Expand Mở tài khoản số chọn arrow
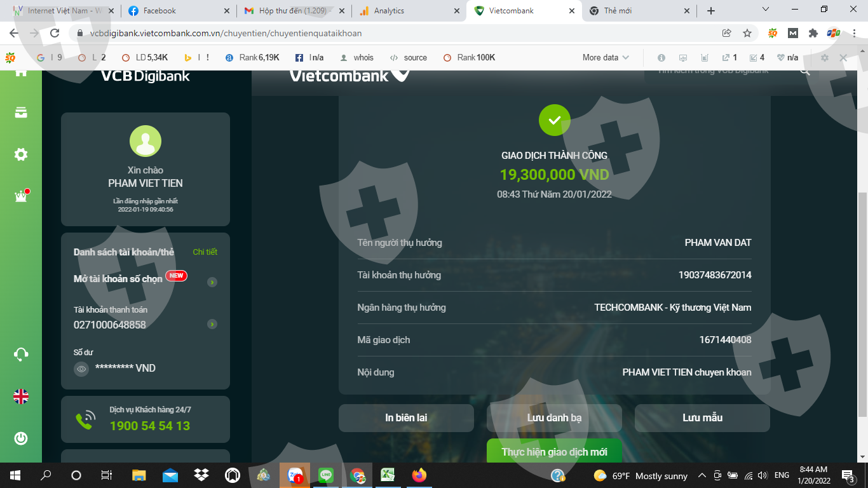This screenshot has height=488, width=868. 212,282
